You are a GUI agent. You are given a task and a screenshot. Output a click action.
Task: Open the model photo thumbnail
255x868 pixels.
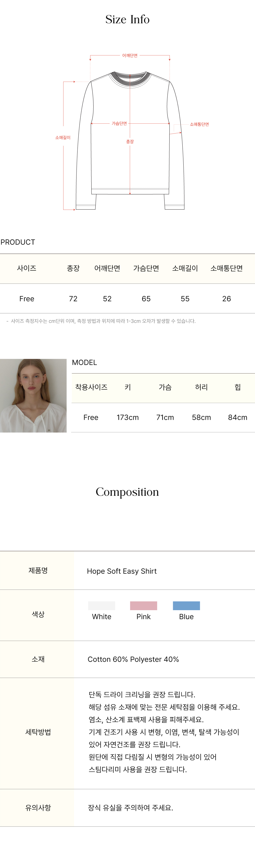click(33, 395)
